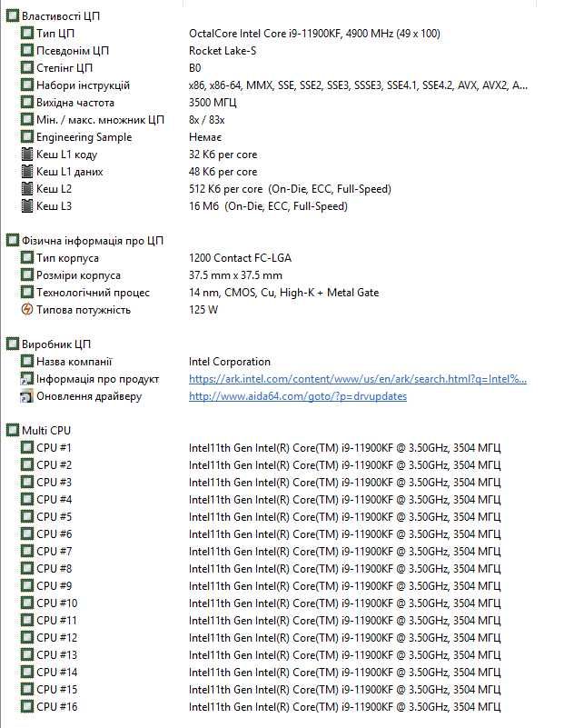The width and height of the screenshot is (584, 728).
Task: Click the Псевдонім ЦП row icon
Action: click(27, 51)
